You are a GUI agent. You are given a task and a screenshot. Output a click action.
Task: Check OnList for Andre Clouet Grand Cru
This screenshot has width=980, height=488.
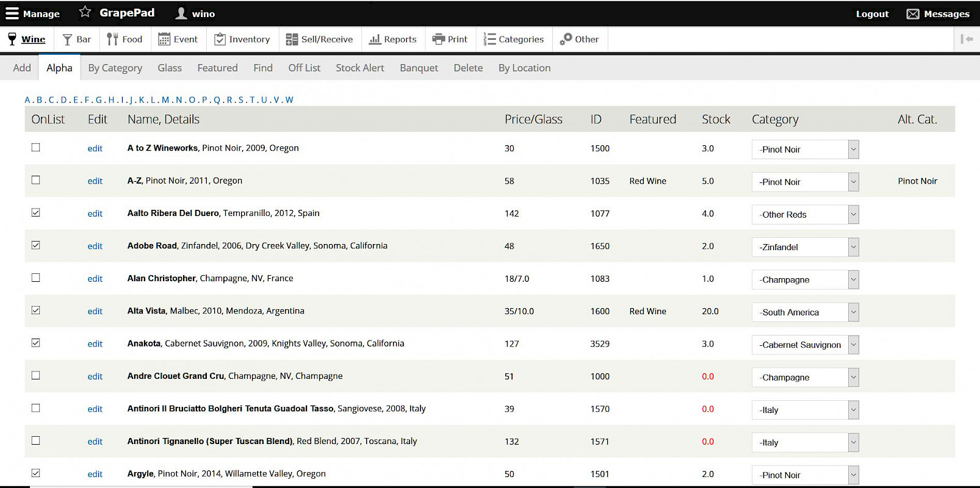pos(35,375)
